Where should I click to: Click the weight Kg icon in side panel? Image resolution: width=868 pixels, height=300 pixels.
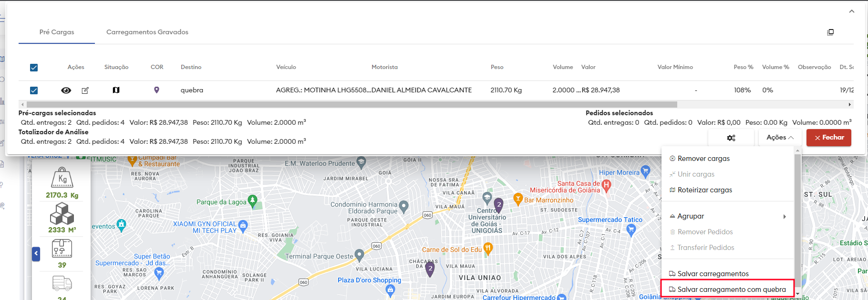(x=62, y=178)
